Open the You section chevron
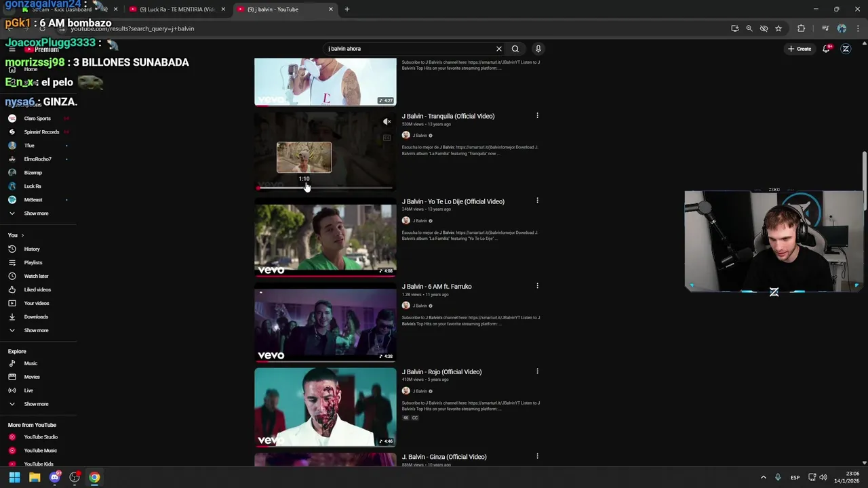The width and height of the screenshot is (868, 488). (x=22, y=235)
